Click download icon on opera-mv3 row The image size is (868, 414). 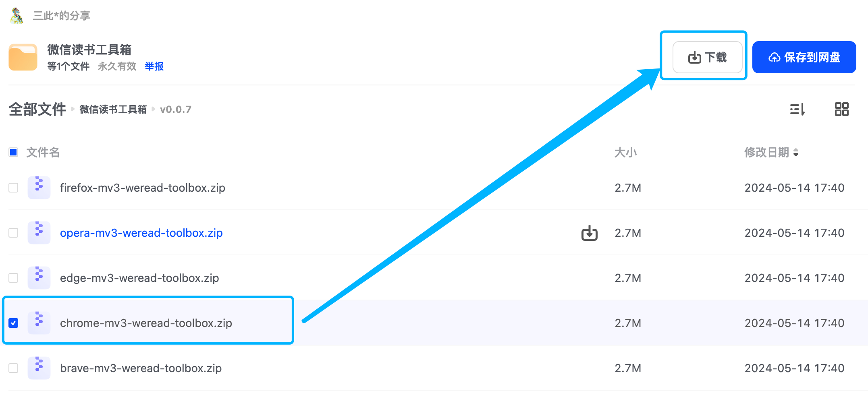[x=589, y=233]
